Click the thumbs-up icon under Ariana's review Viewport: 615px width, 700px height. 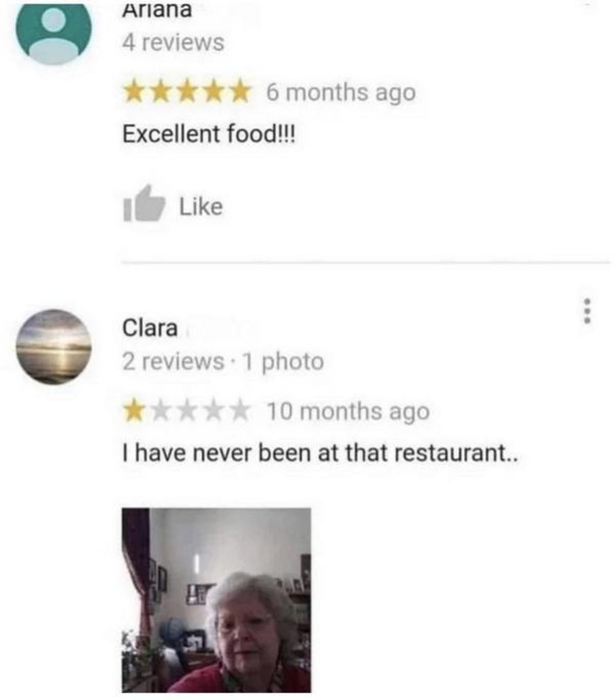[144, 204]
